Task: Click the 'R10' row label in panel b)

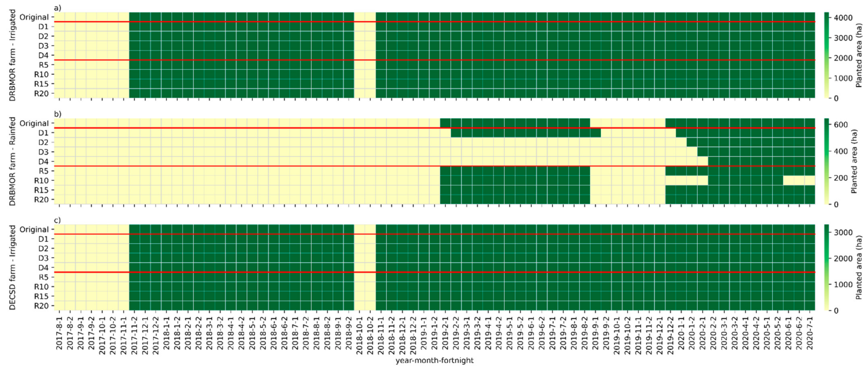Action: tap(41, 181)
